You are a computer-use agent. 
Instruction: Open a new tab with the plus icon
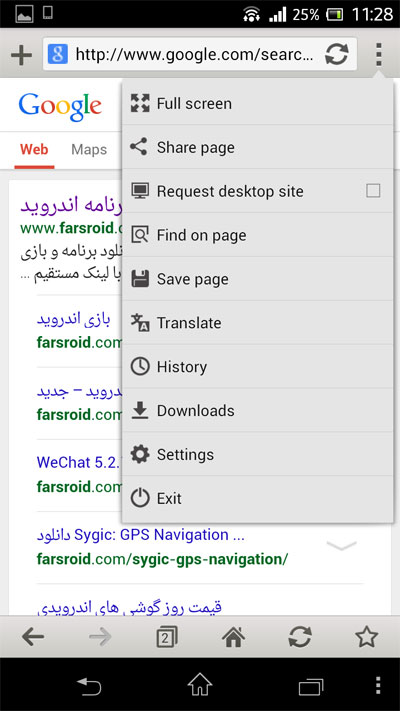(x=21, y=55)
